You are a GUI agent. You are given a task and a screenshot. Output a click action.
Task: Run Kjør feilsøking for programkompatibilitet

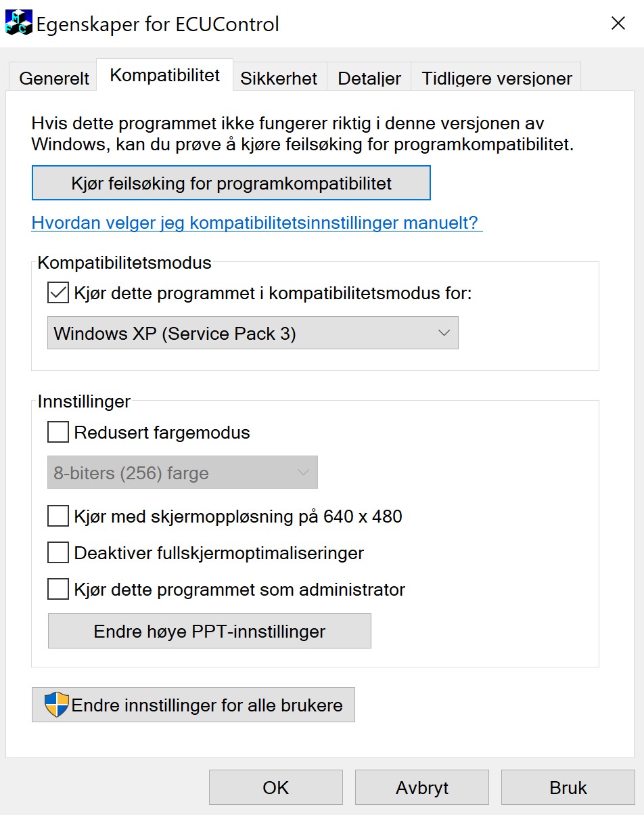[x=231, y=183]
